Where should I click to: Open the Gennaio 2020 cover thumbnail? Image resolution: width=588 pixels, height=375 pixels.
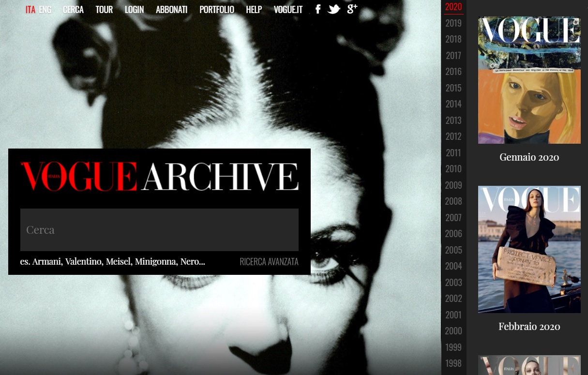529,80
